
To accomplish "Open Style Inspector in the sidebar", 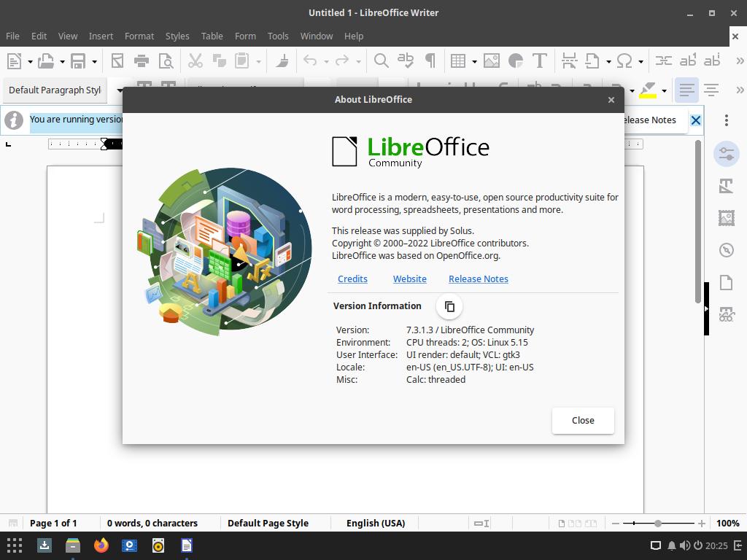I will pyautogui.click(x=727, y=314).
